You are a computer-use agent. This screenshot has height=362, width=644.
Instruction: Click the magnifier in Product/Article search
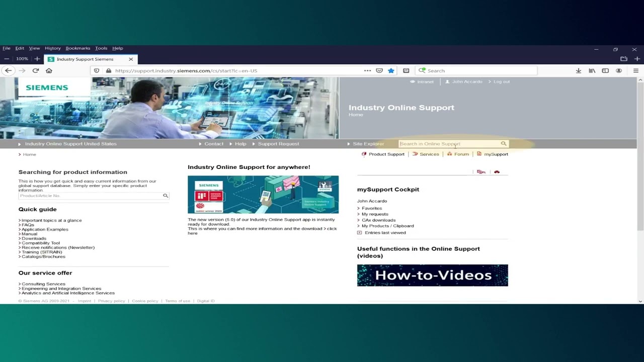tap(166, 196)
